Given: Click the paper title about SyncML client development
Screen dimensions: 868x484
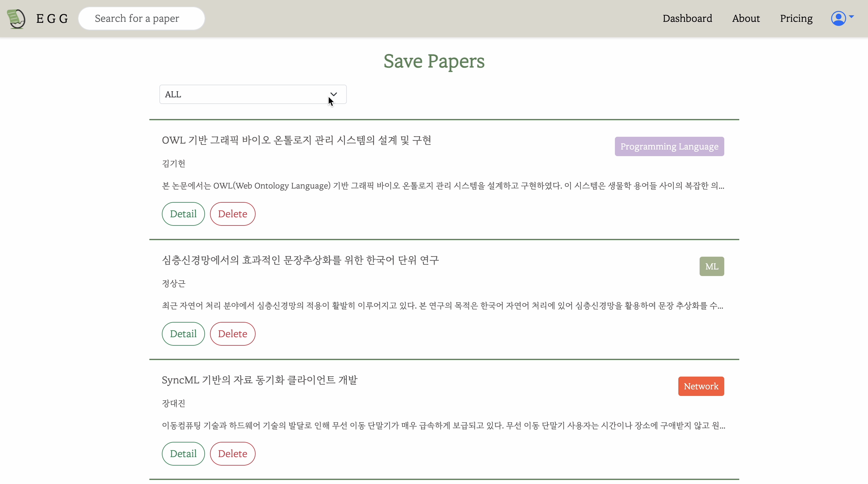Looking at the screenshot, I should point(259,380).
